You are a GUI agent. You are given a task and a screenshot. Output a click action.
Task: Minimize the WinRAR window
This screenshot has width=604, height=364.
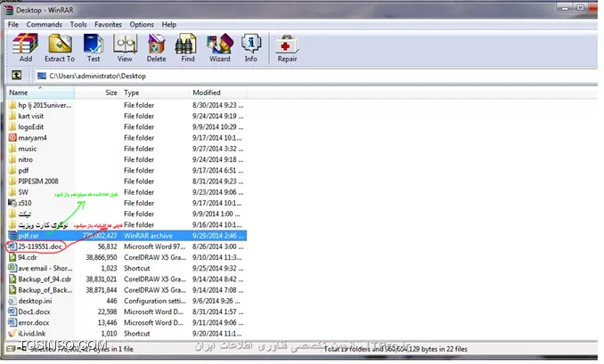pos(565,7)
